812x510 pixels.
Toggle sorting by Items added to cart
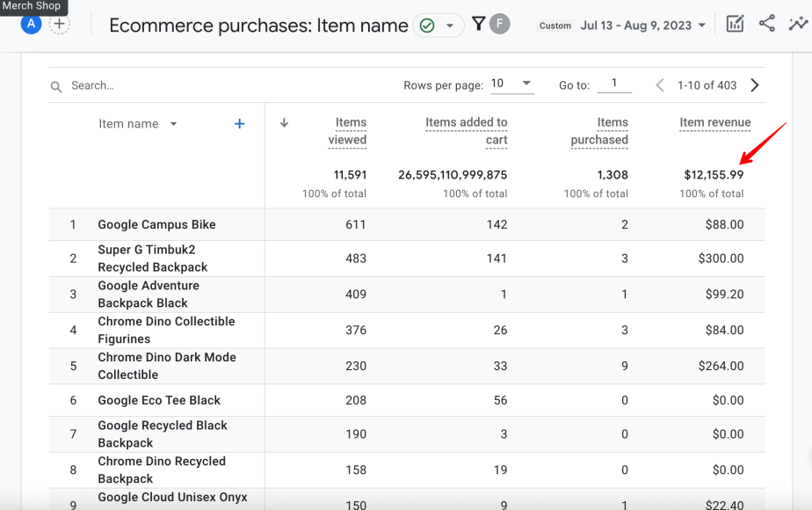click(467, 131)
